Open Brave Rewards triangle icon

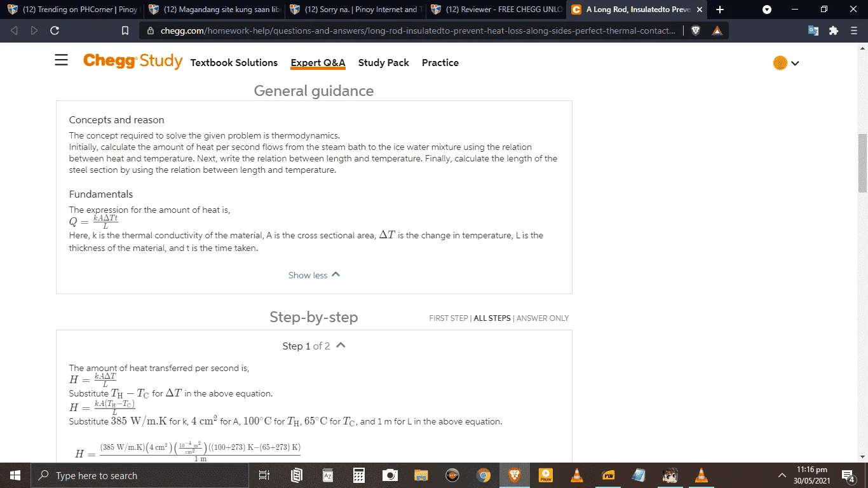pos(717,30)
